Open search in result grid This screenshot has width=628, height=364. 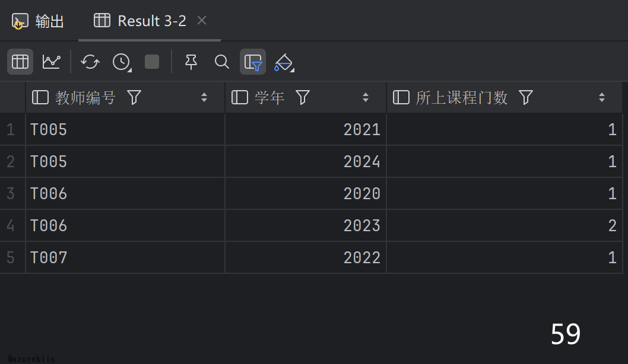point(221,62)
